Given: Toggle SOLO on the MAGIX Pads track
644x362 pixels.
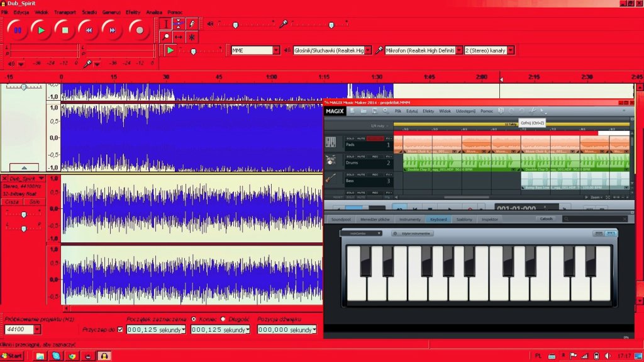Looking at the screenshot, I should coord(350,139).
